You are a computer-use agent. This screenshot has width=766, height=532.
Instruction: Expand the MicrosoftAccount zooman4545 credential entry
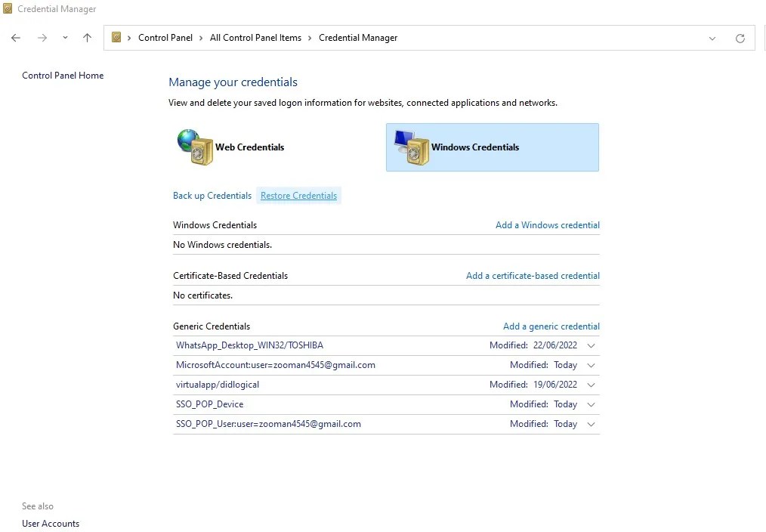[x=591, y=365]
